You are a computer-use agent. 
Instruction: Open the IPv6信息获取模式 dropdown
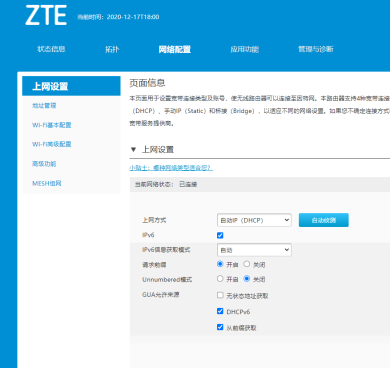(x=254, y=250)
